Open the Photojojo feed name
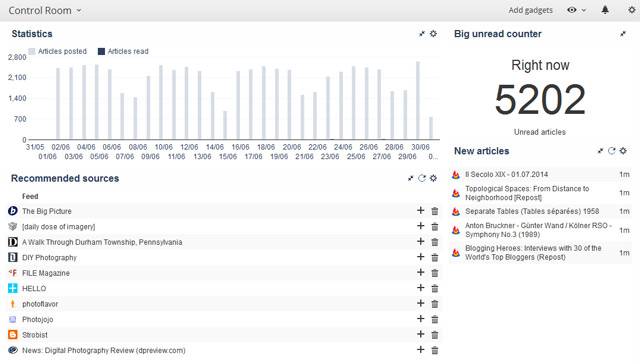This screenshot has width=640, height=364. (38, 320)
